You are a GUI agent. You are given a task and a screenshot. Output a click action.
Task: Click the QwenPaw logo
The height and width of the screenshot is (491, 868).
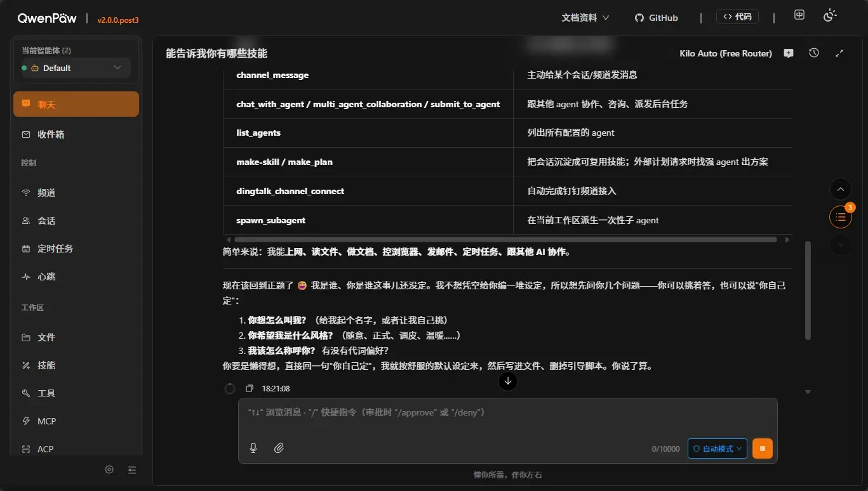click(47, 18)
